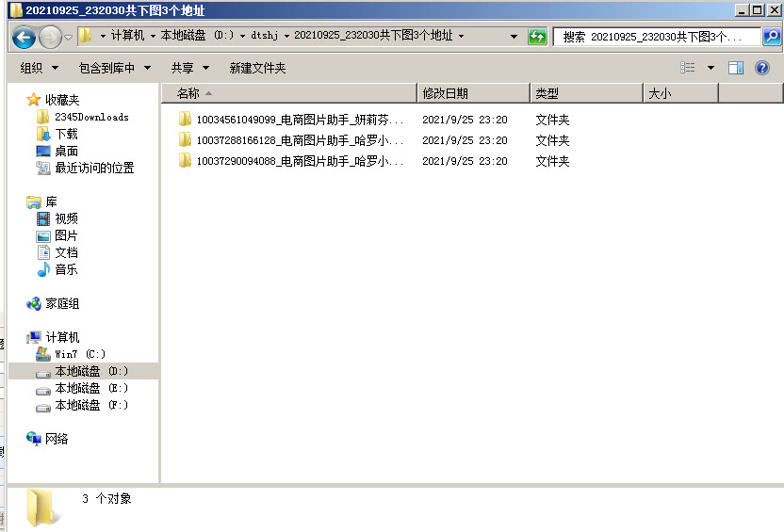Viewport: 784px width, 532px height.
Task: Select folder name 10034561049099_电商图片助手_妍莉芬
Action: [300, 120]
